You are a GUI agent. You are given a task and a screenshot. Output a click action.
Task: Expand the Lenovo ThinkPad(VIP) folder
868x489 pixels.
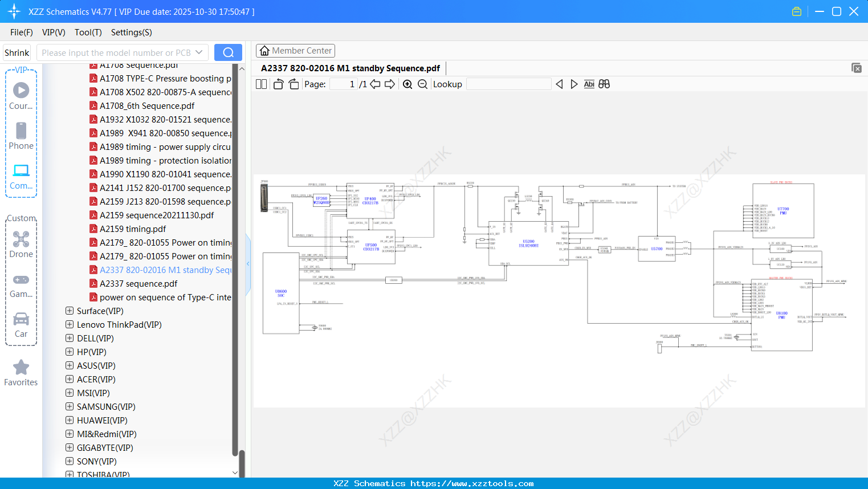(x=70, y=324)
